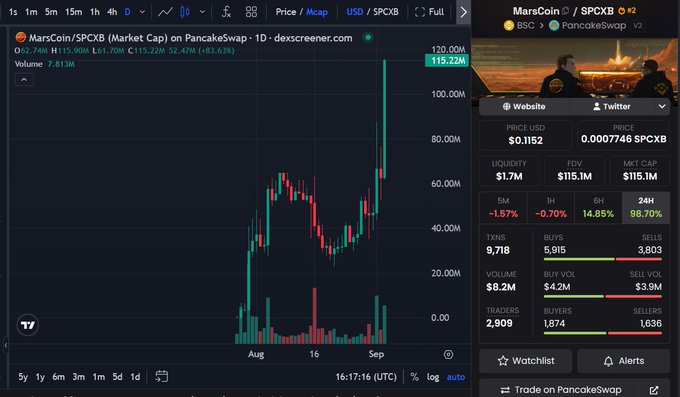The height and width of the screenshot is (397, 680).
Task: Click the FDV $115.1M box
Action: coord(575,171)
